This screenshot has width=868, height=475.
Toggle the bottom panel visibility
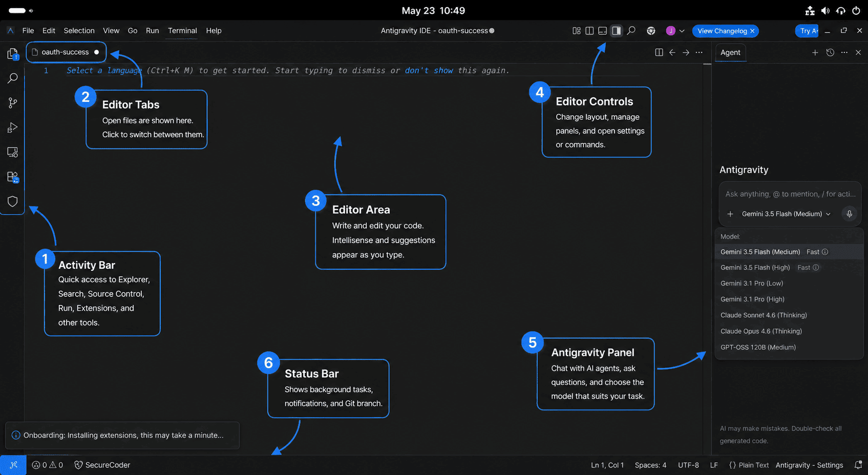[603, 31]
